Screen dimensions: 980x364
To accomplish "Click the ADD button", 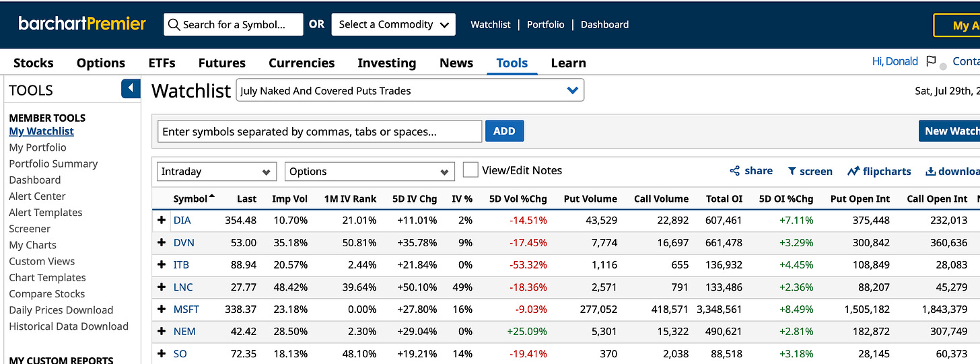I will (504, 131).
